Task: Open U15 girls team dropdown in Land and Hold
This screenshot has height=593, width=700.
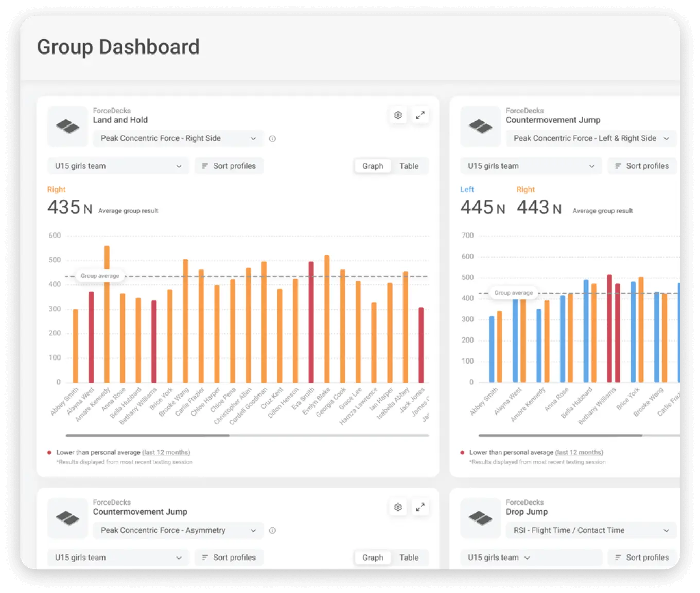Action: pyautogui.click(x=118, y=166)
